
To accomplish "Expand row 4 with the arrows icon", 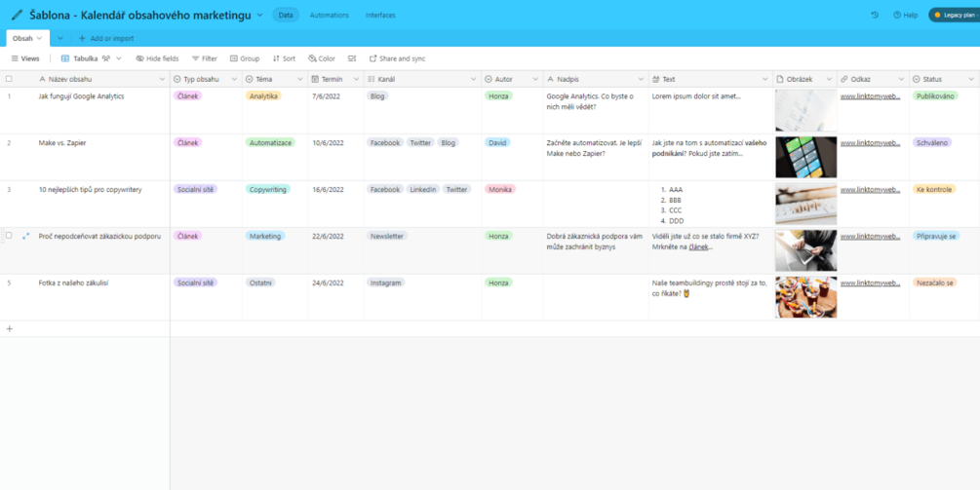I will 25,237.
